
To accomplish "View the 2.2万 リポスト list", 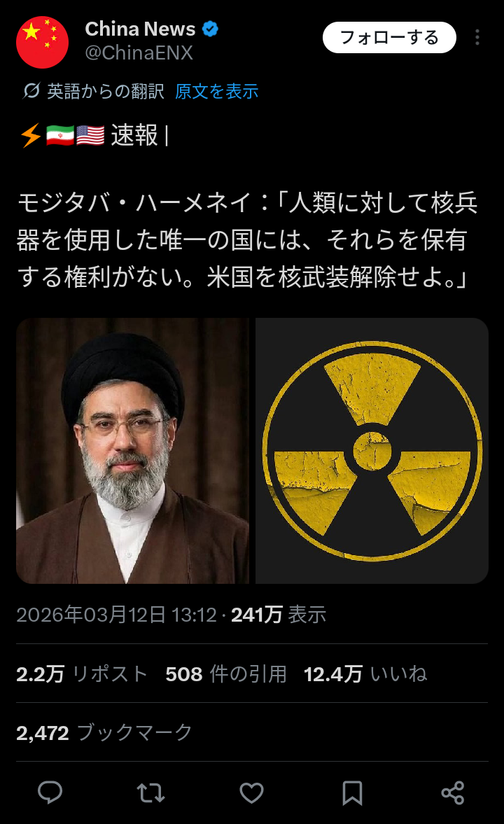I will 81,673.
